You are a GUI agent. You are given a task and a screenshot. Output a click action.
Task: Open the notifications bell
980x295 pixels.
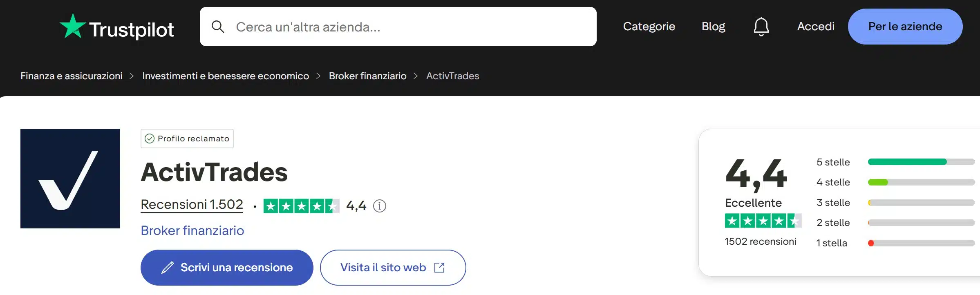(761, 26)
